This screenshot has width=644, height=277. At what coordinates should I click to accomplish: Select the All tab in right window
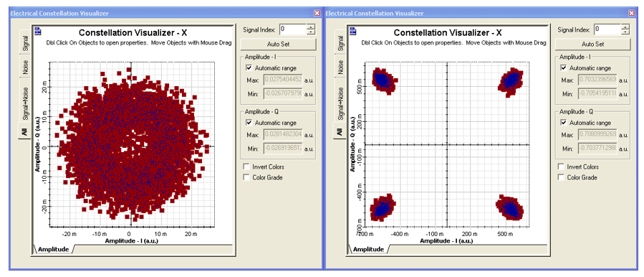click(340, 132)
